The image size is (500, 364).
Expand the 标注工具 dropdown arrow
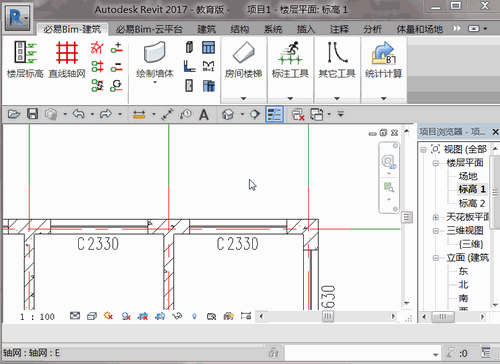290,99
